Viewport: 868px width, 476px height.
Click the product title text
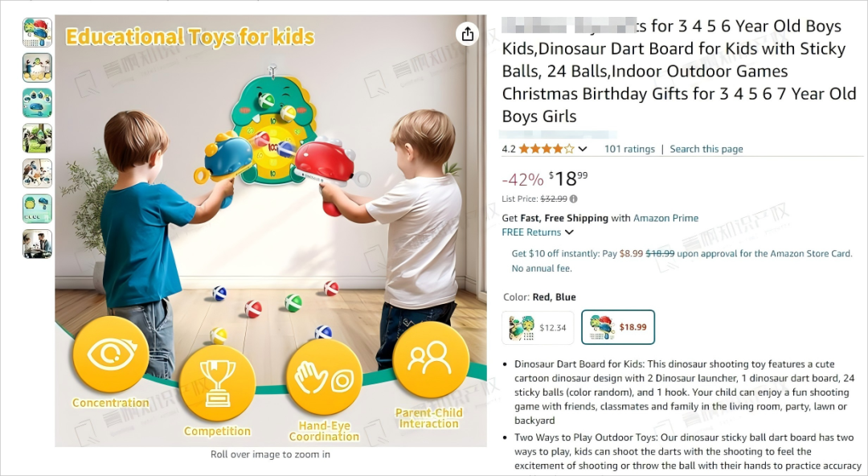pos(679,71)
